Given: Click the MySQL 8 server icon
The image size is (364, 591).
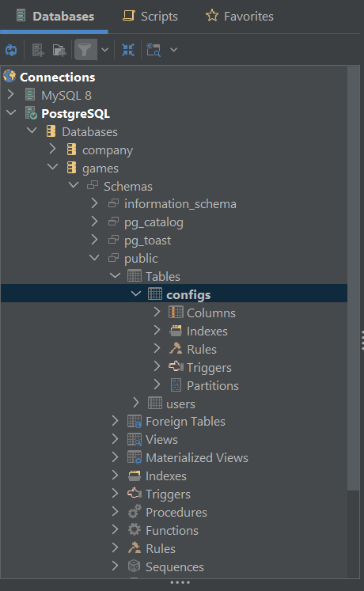Looking at the screenshot, I should click(x=30, y=95).
